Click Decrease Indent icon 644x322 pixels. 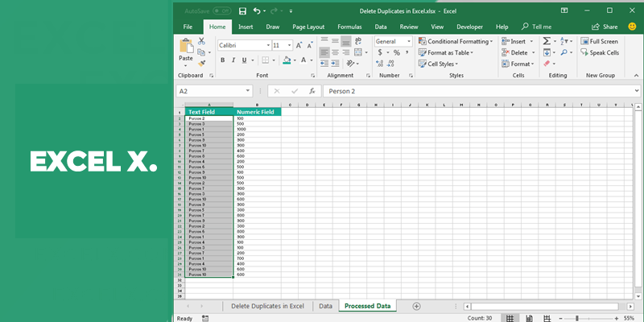point(324,64)
